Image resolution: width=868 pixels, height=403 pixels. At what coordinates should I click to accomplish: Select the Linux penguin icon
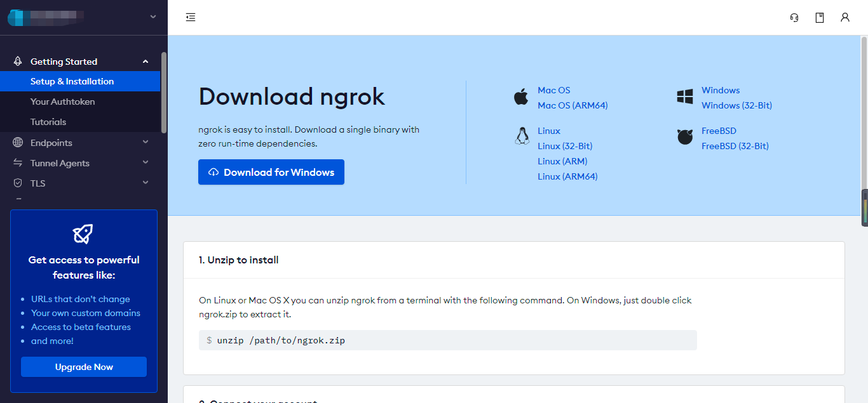[522, 136]
